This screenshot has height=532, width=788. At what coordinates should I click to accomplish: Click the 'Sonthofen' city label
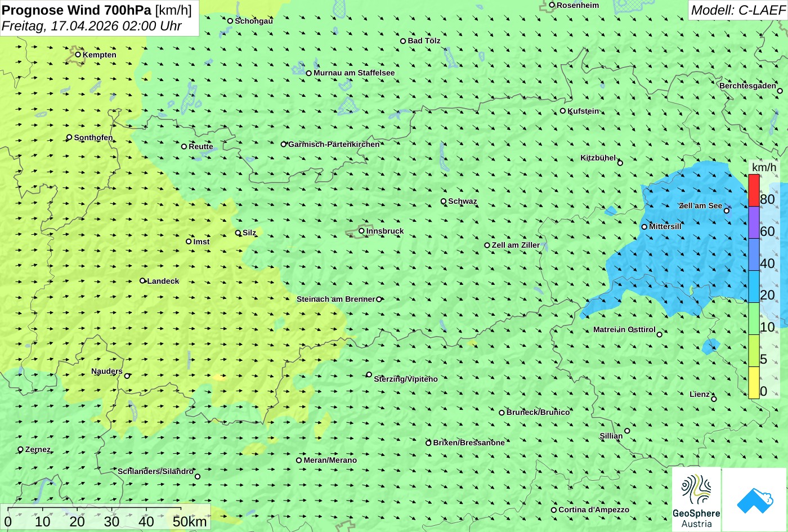point(93,137)
